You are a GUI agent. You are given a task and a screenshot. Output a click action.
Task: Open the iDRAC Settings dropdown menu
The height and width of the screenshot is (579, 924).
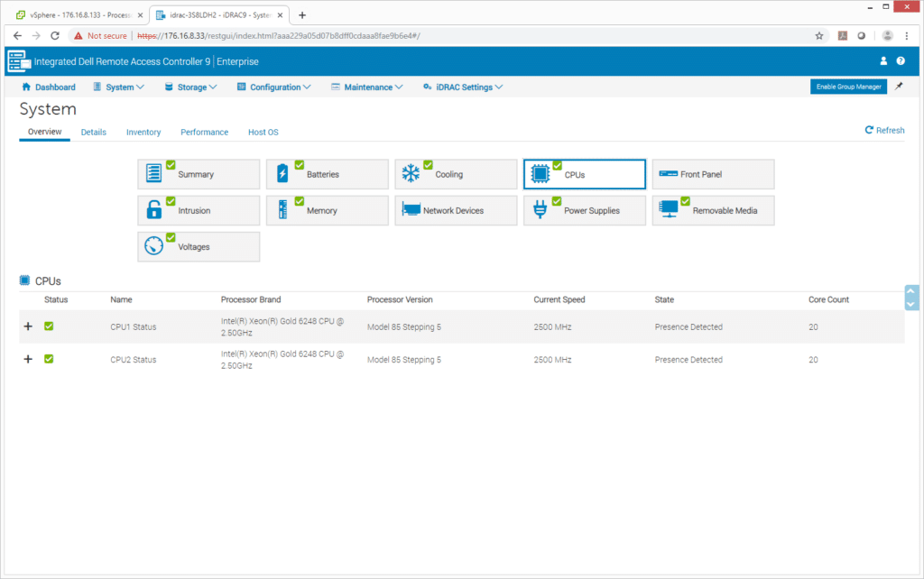[x=463, y=87]
